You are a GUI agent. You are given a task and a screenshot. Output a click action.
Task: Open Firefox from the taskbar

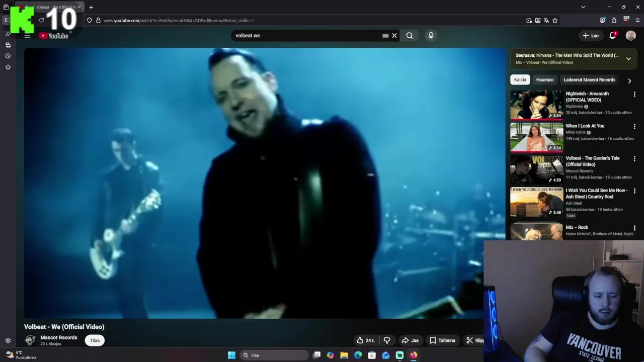[413, 355]
